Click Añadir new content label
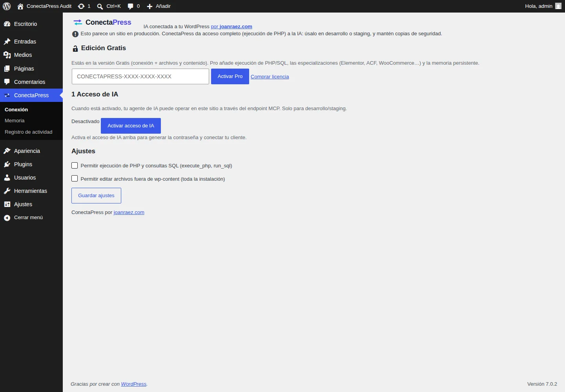The width and height of the screenshot is (565, 392). (163, 6)
